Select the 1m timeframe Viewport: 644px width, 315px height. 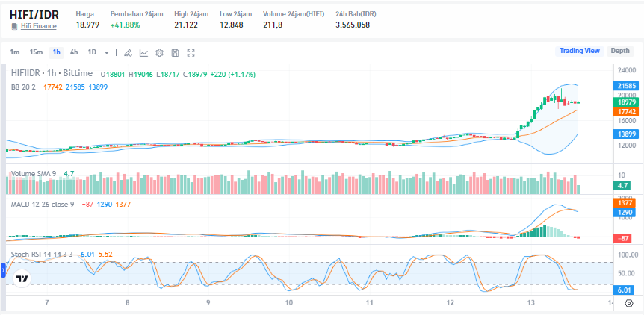[15, 52]
